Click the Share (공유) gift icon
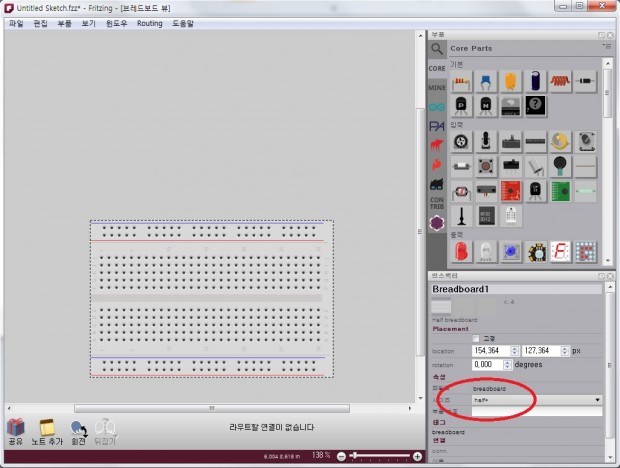620x468 pixels. [16, 429]
